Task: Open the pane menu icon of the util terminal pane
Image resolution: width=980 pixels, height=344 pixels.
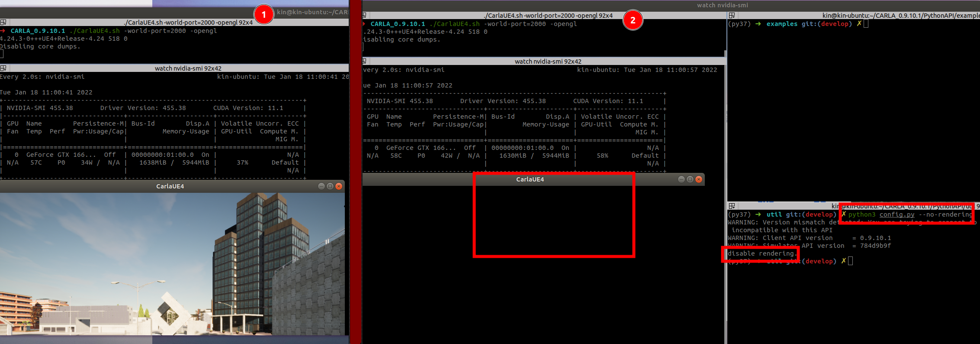Action: click(x=732, y=206)
